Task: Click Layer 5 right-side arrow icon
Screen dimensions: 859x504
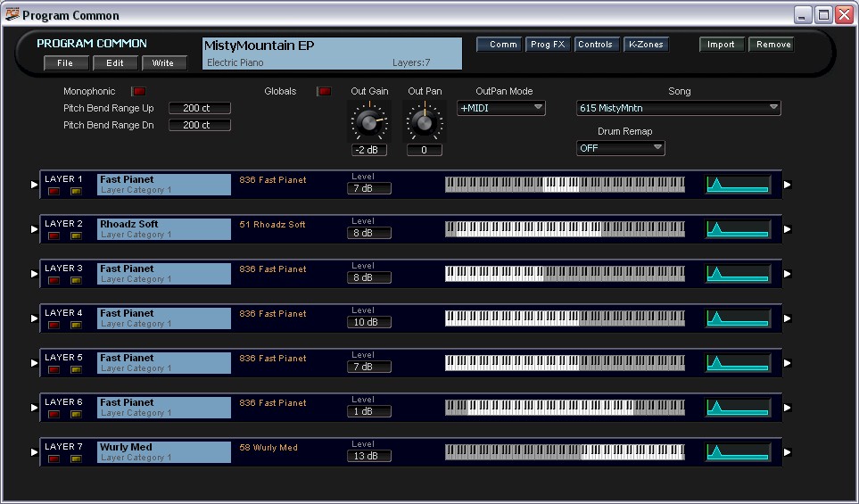Action: pyautogui.click(x=788, y=363)
